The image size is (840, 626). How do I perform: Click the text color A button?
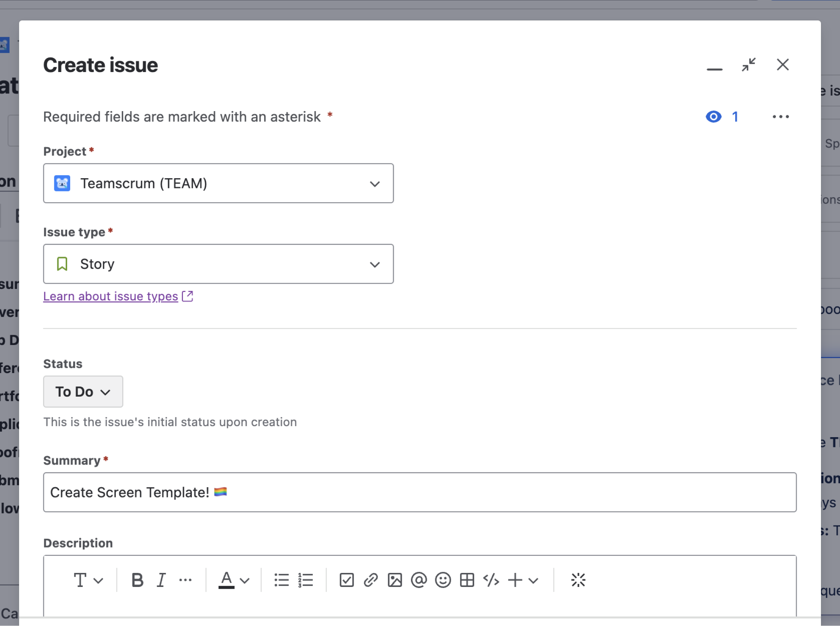(x=227, y=580)
